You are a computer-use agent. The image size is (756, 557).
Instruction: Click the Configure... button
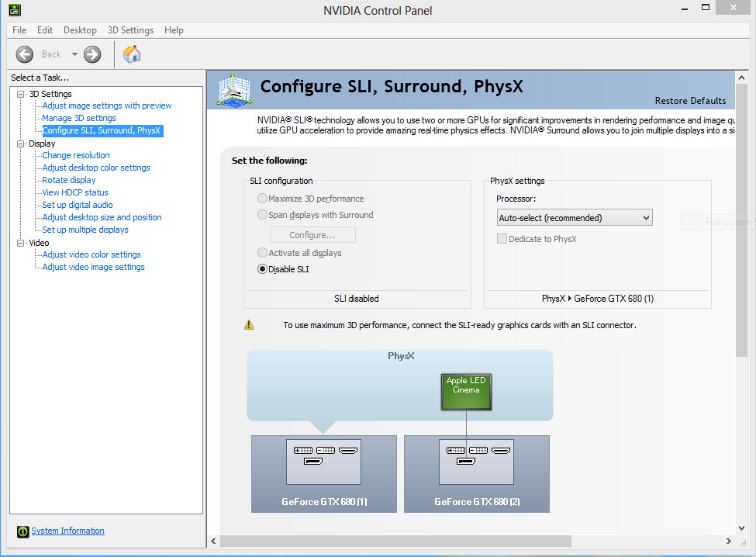tap(312, 235)
